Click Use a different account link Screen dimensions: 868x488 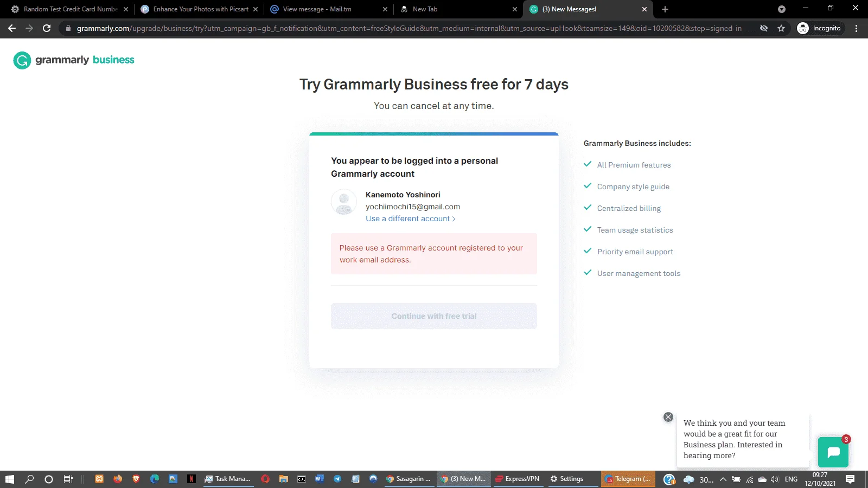[x=411, y=219]
